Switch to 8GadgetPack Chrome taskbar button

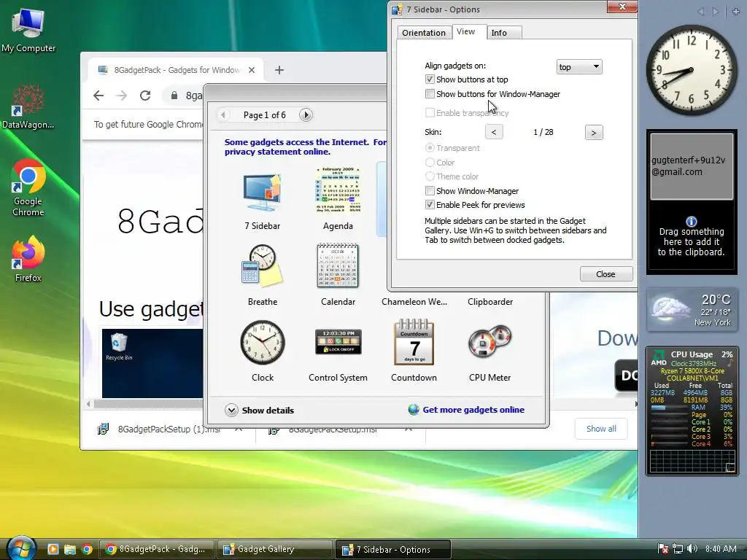click(x=156, y=549)
